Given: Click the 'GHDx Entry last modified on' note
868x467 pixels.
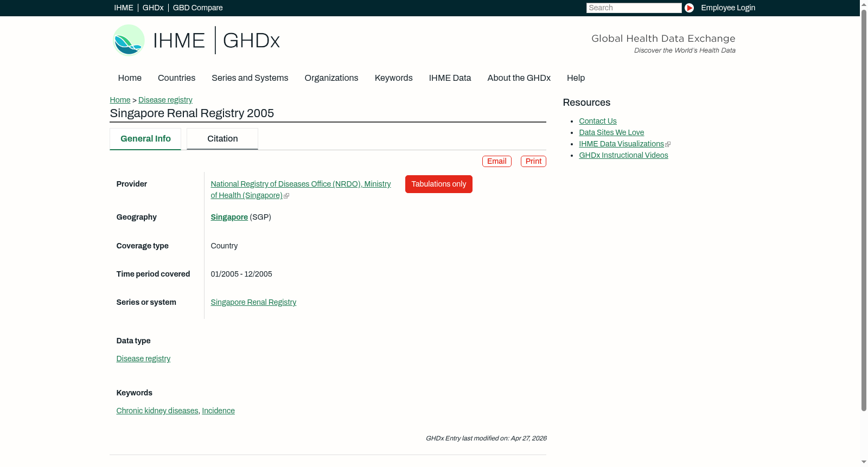Looking at the screenshot, I should point(486,439).
